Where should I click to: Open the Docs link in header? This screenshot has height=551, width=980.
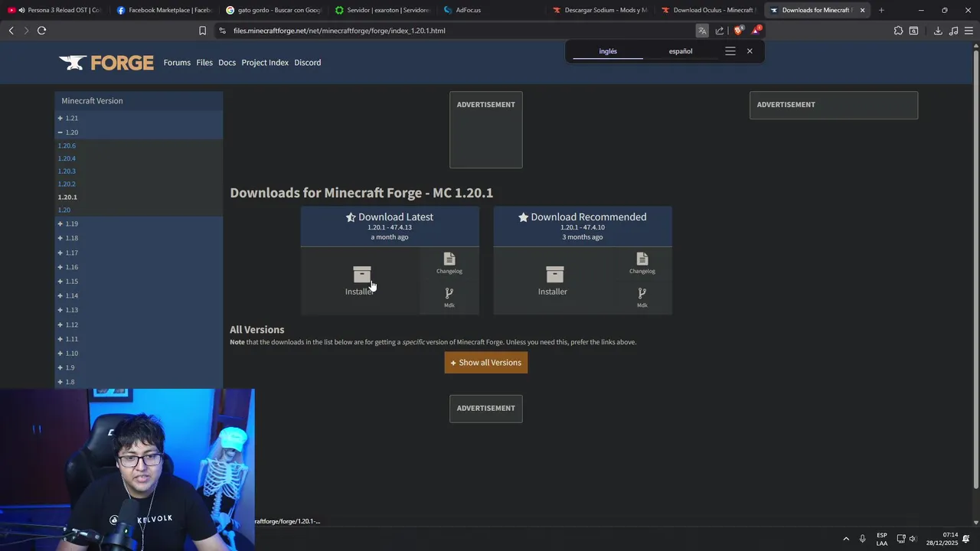click(x=227, y=63)
